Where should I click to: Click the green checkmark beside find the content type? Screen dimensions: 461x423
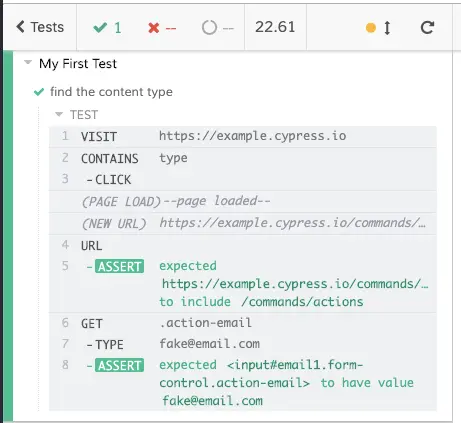39,92
